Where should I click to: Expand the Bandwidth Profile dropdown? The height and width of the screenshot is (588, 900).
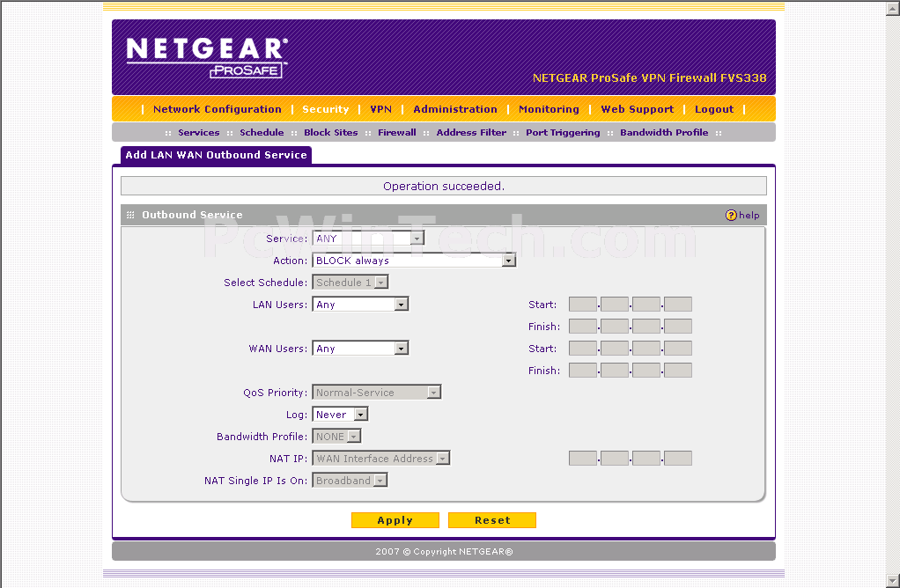coord(336,437)
